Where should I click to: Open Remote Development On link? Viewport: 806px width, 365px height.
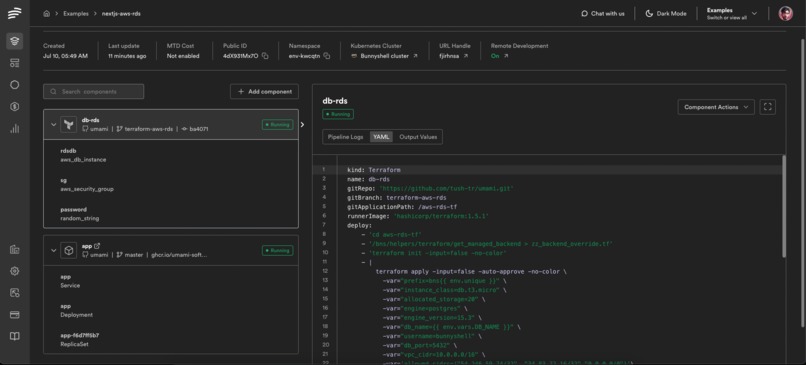pos(499,56)
